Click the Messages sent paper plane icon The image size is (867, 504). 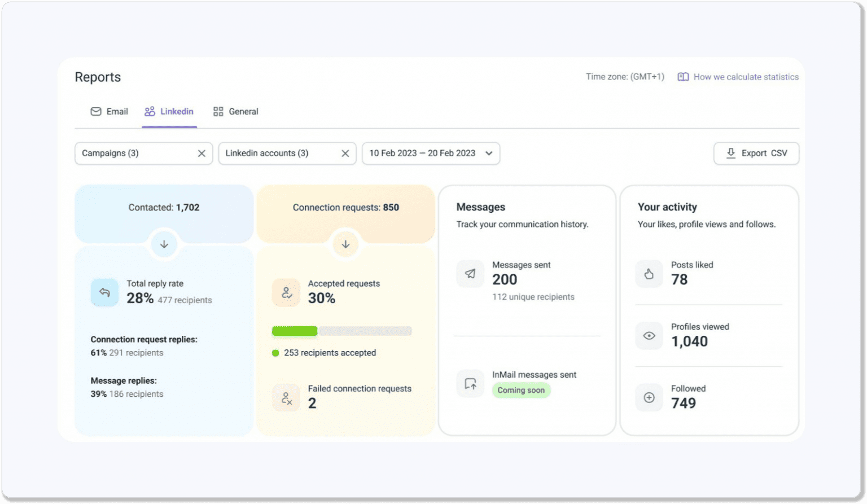470,274
